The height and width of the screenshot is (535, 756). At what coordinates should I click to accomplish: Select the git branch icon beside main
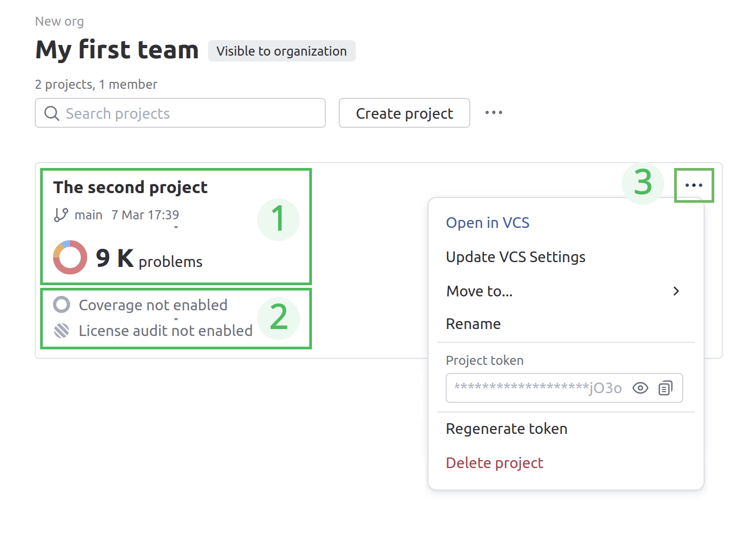60,215
